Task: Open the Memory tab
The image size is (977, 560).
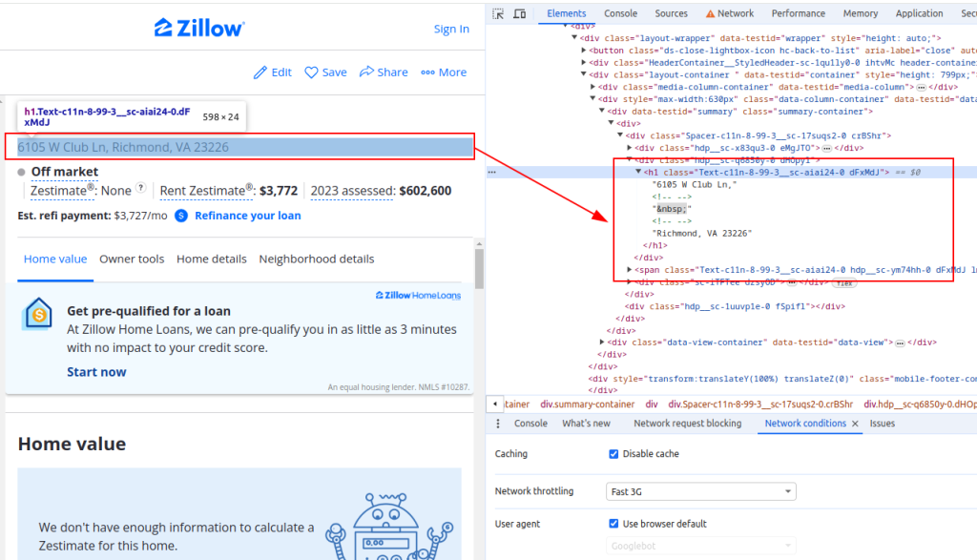Action: coord(861,13)
